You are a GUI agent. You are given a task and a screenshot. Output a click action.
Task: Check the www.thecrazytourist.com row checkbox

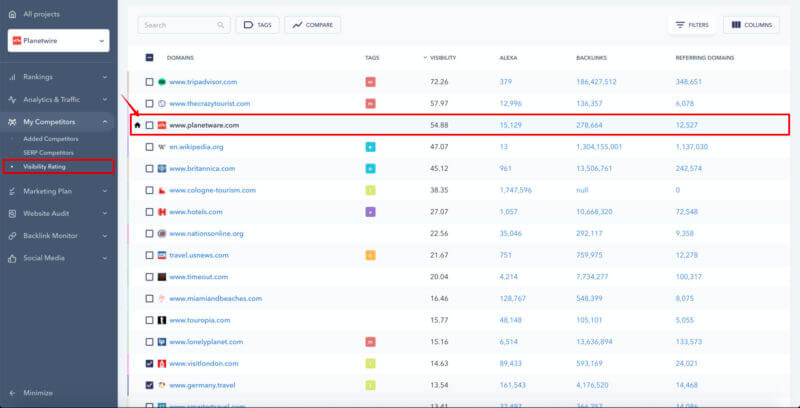point(149,104)
